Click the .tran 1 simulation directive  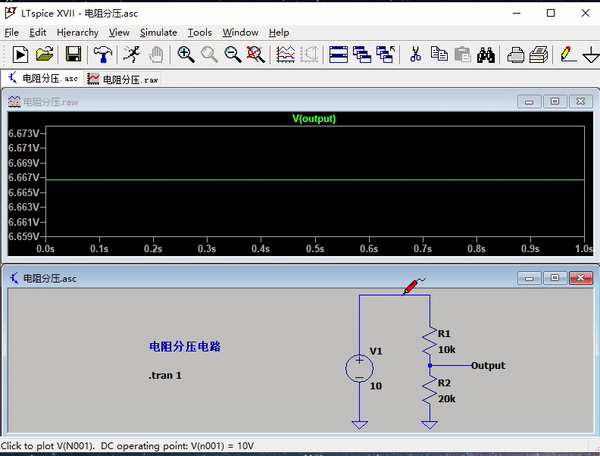[165, 376]
